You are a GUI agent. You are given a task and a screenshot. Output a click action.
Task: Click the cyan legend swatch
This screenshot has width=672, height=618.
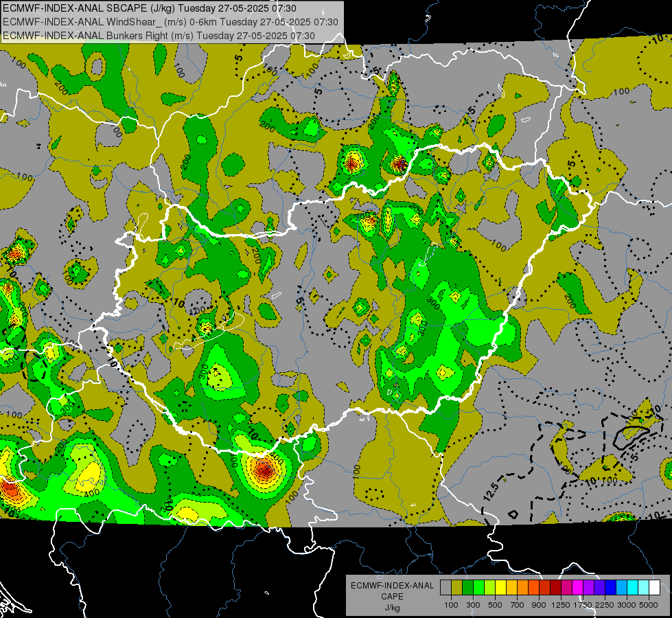click(x=633, y=588)
